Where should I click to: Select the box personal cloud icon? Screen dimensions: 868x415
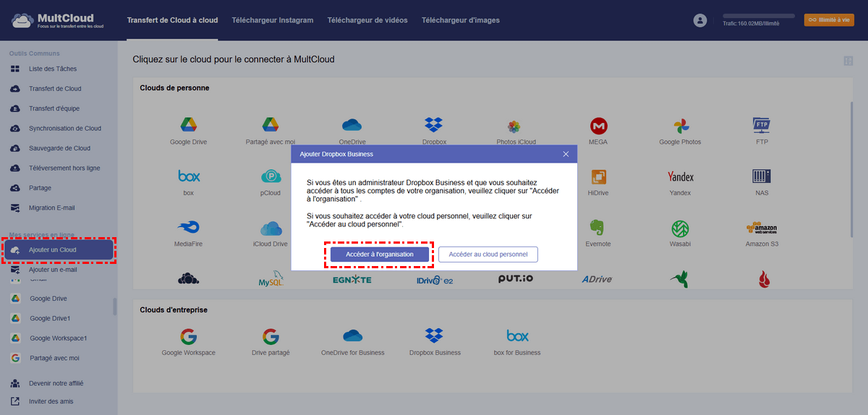coord(189,176)
